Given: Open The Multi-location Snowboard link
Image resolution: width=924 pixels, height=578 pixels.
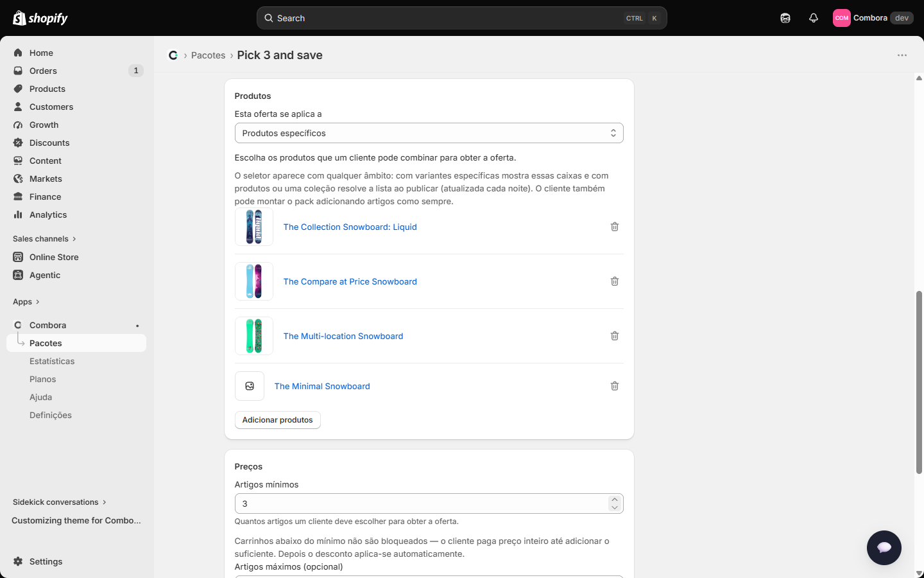Looking at the screenshot, I should 343,336.
